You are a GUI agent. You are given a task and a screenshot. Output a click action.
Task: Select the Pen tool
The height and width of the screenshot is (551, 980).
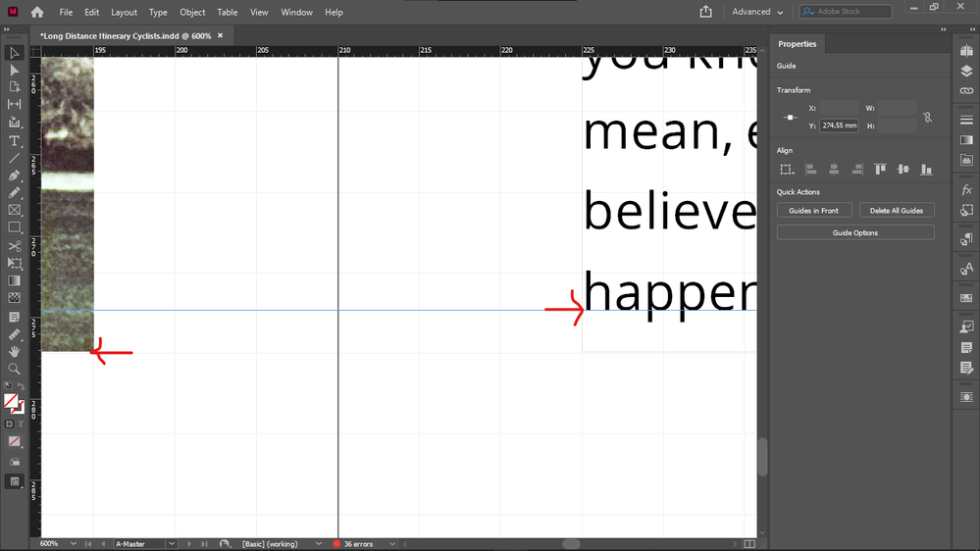15,175
